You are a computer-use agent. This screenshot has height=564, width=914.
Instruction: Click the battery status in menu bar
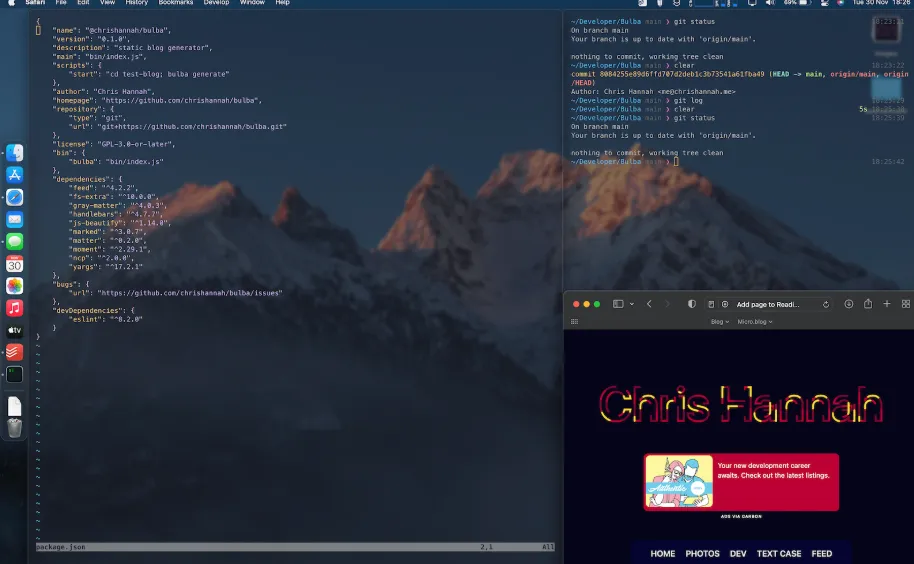click(797, 2)
